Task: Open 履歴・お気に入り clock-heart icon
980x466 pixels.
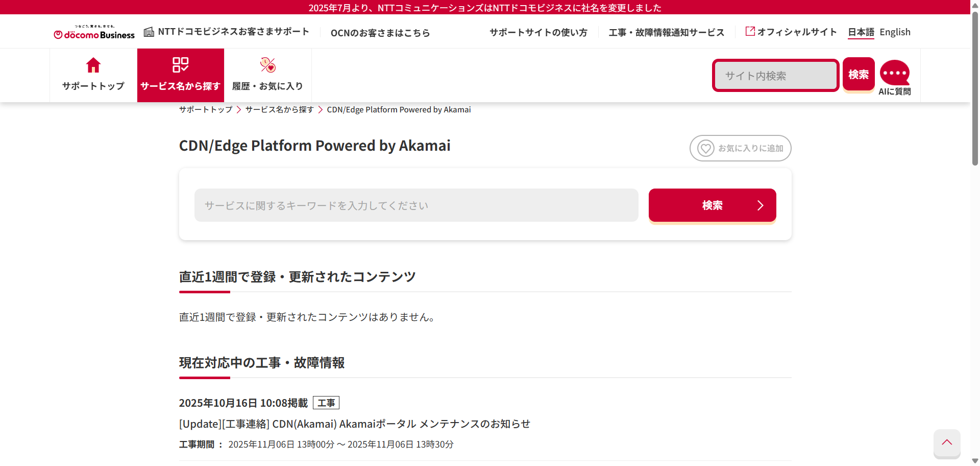Action: click(267, 65)
